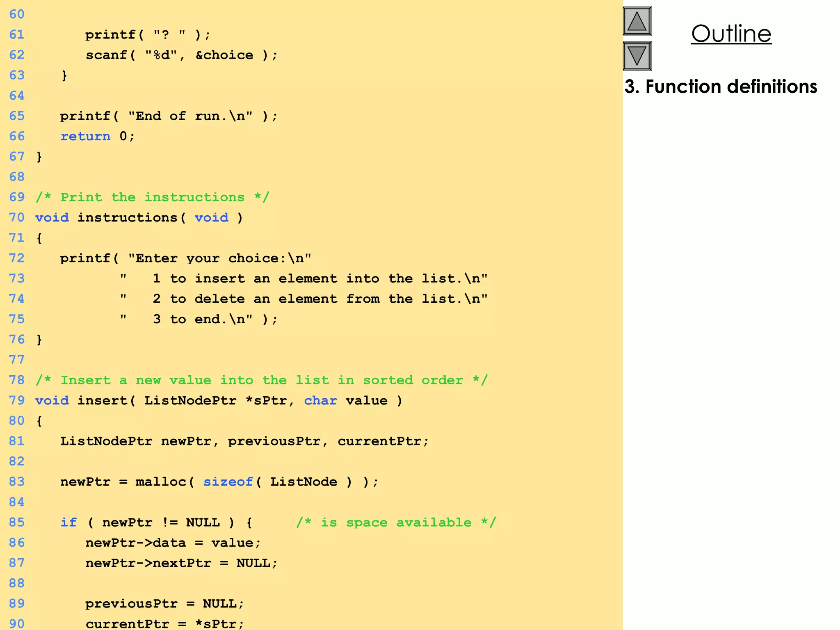
Task: Click the down triangle navigation button
Action: (637, 56)
